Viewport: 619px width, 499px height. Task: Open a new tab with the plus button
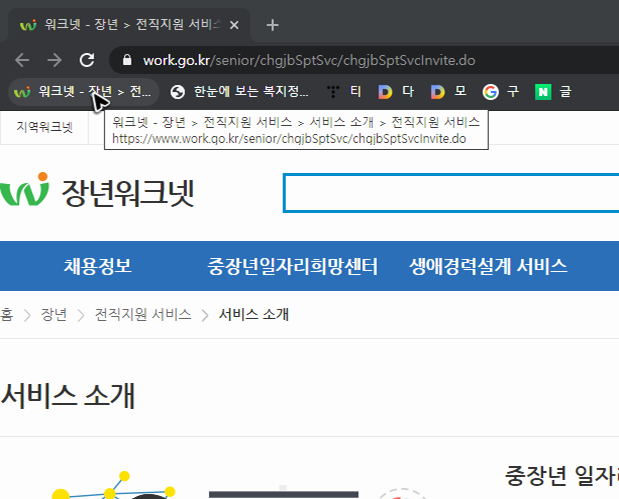[x=272, y=25]
